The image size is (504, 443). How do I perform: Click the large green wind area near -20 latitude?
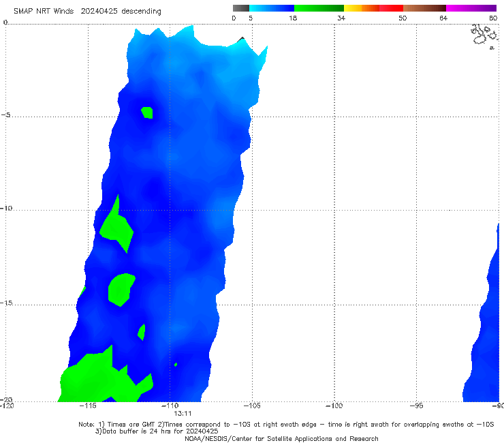[x=103, y=378]
